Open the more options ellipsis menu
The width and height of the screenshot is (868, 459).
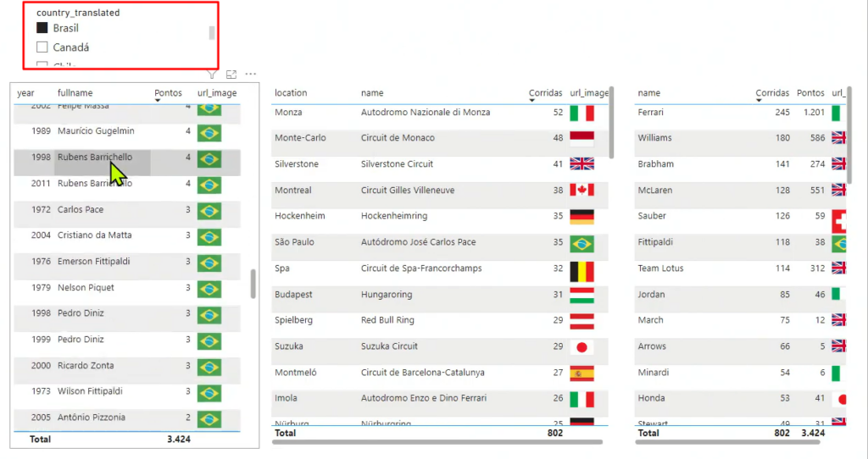250,75
